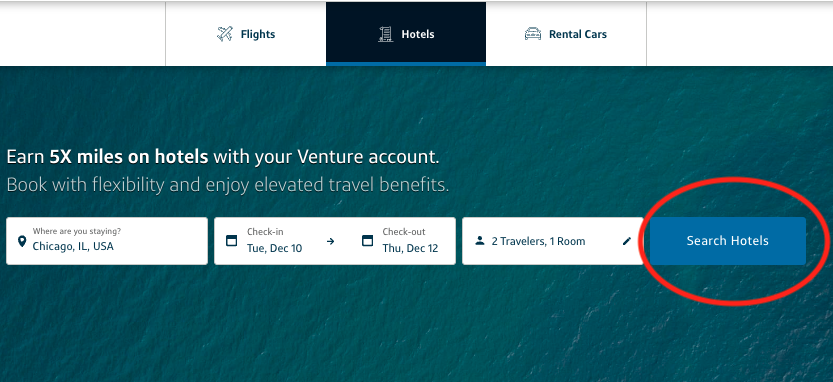Edit the Chicago, IL, USA destination field
833x382 pixels.
[x=107, y=241]
